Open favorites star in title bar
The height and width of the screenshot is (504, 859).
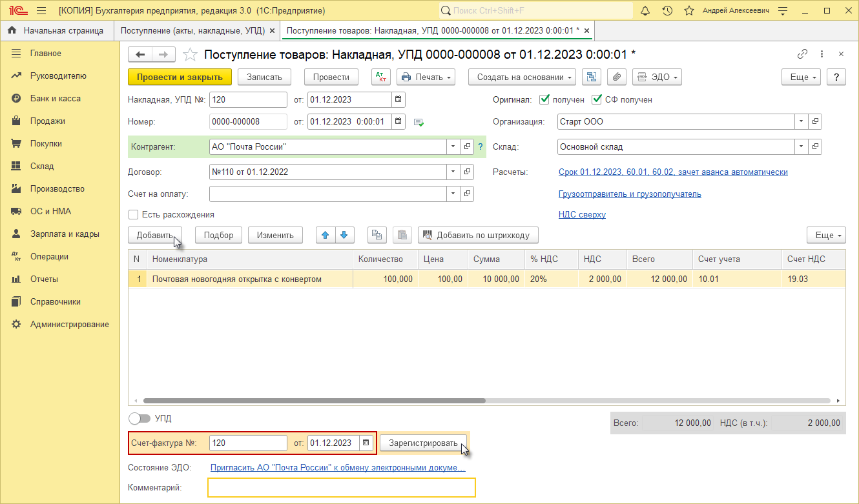click(x=689, y=11)
